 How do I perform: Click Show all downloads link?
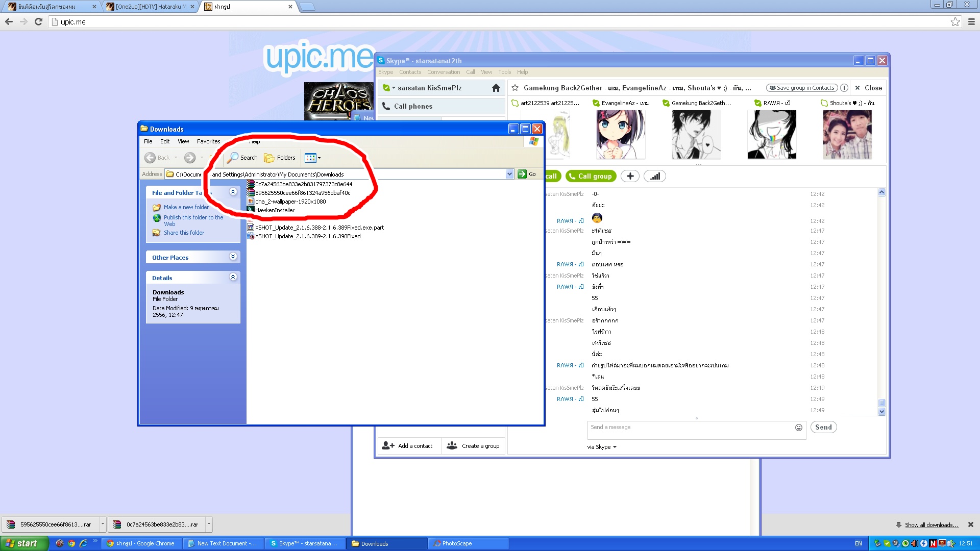point(931,524)
